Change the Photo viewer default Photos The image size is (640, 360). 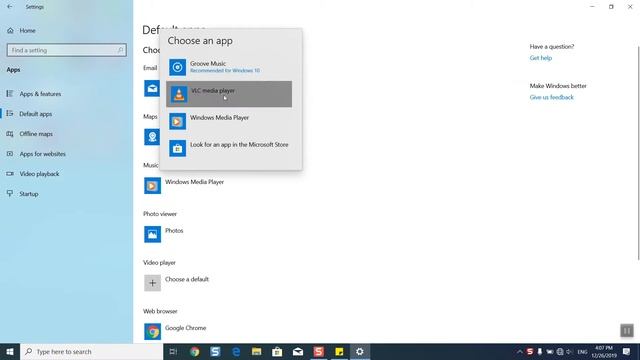point(164,234)
